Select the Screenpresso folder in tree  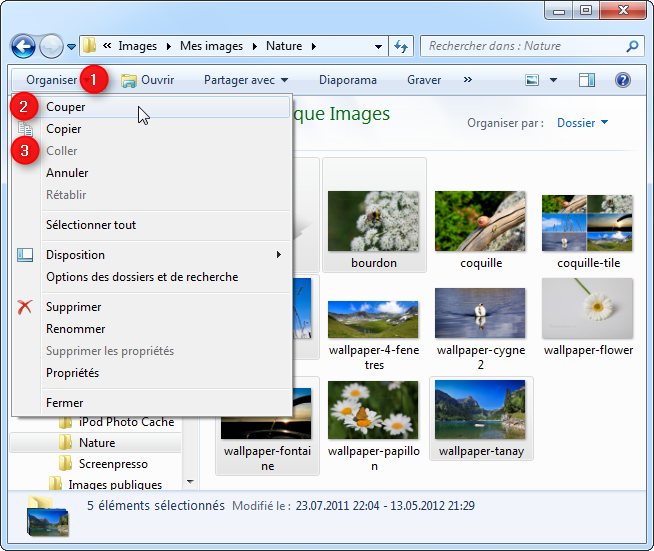112,464
